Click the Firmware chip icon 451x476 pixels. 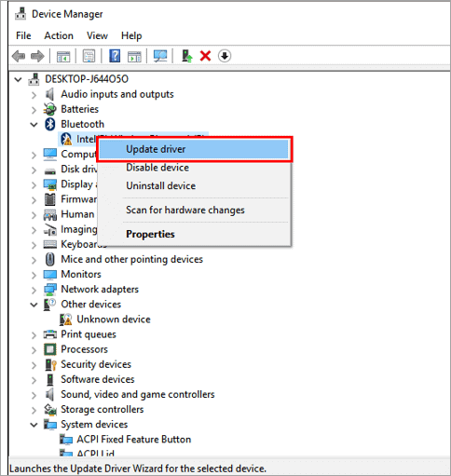point(50,199)
